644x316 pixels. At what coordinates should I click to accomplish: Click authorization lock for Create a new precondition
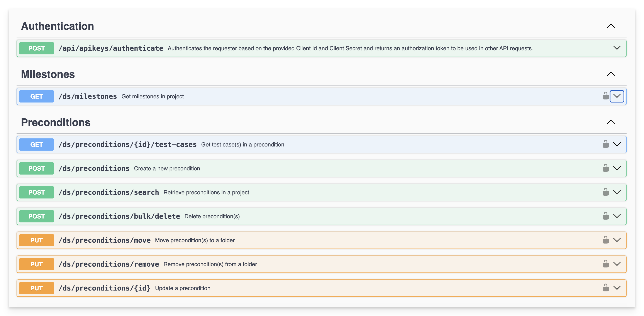click(x=605, y=168)
